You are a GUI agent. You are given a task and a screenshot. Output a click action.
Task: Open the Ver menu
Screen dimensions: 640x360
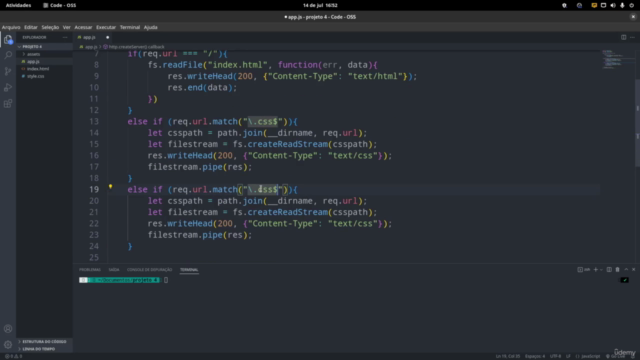[67, 27]
